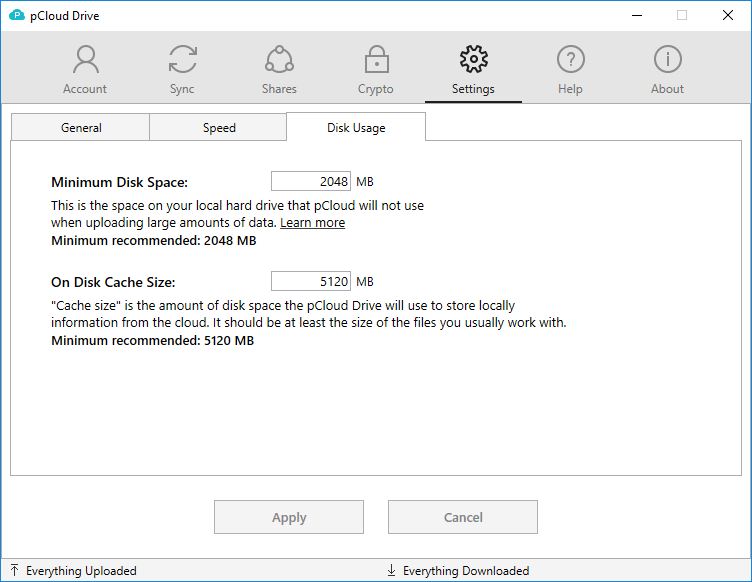This screenshot has height=582, width=752.
Task: Select the Disk Usage tab
Action: coord(356,127)
